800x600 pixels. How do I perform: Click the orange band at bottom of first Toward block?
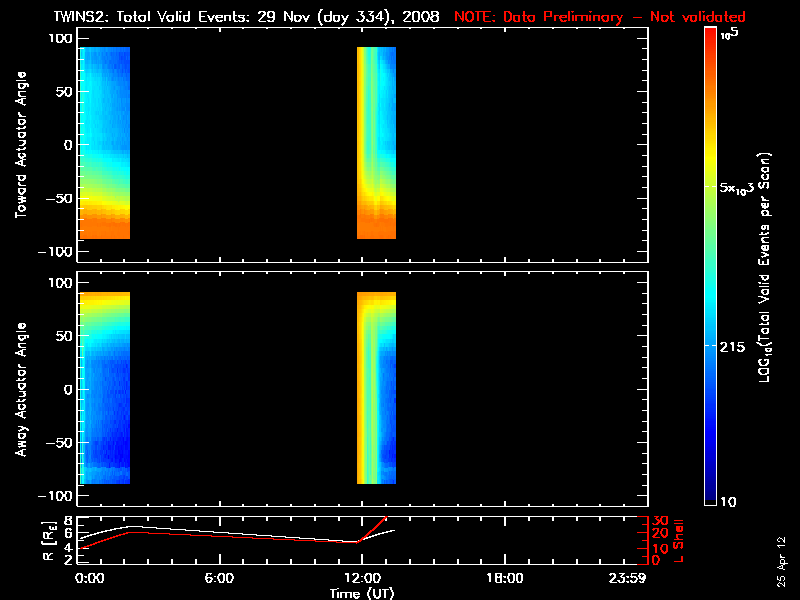click(104, 225)
